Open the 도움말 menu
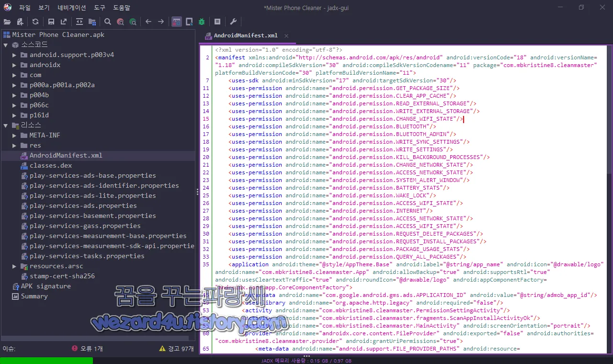Viewport: 613px width, 364px height. coord(122,8)
